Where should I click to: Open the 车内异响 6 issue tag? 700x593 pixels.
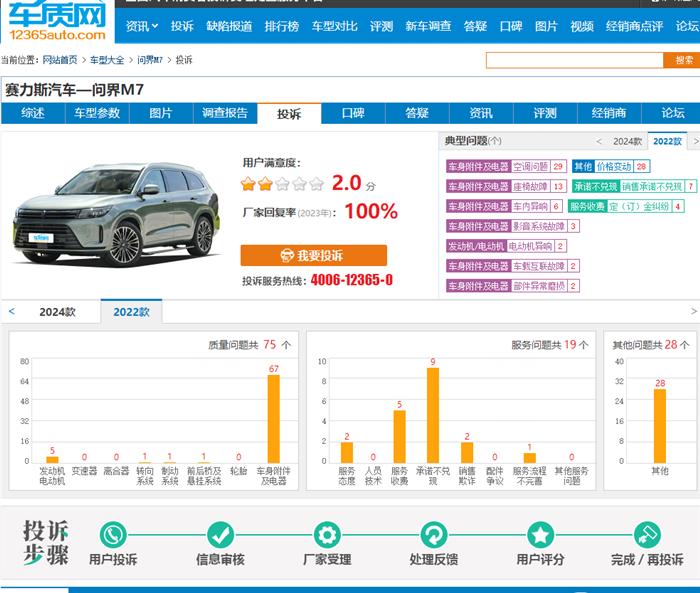point(504,206)
